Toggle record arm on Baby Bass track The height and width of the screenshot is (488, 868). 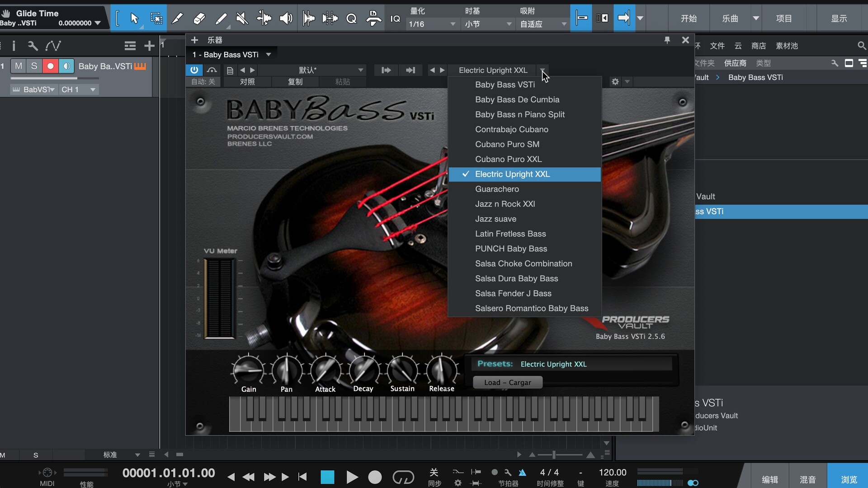pyautogui.click(x=50, y=66)
